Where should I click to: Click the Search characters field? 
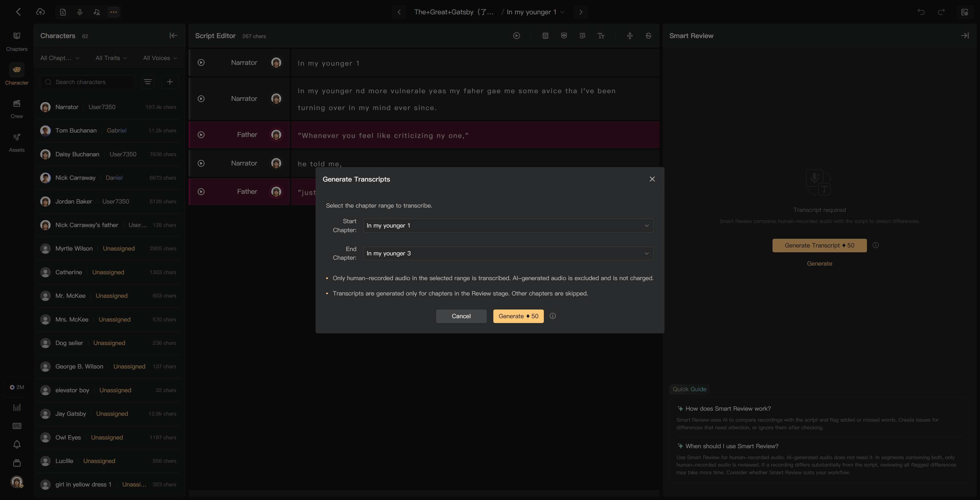click(x=87, y=82)
